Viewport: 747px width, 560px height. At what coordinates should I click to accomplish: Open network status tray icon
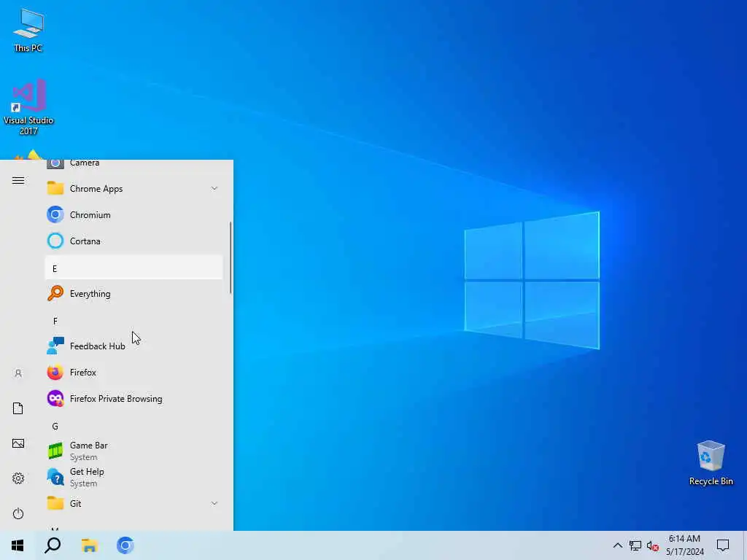click(635, 545)
